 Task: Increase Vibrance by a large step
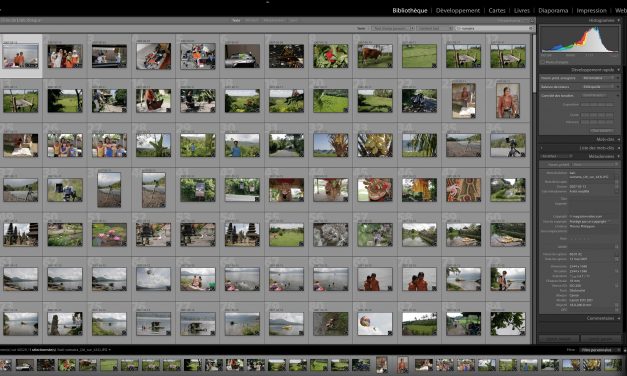click(x=609, y=122)
